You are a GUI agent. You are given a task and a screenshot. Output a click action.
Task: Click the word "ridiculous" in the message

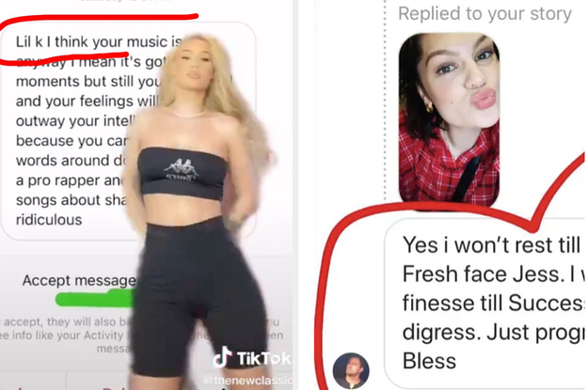[49, 220]
